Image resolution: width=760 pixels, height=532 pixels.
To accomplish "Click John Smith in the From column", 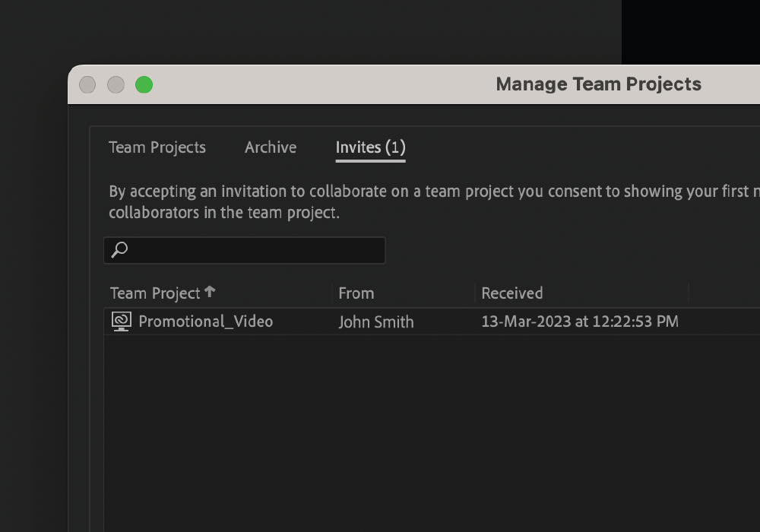I will coord(376,322).
